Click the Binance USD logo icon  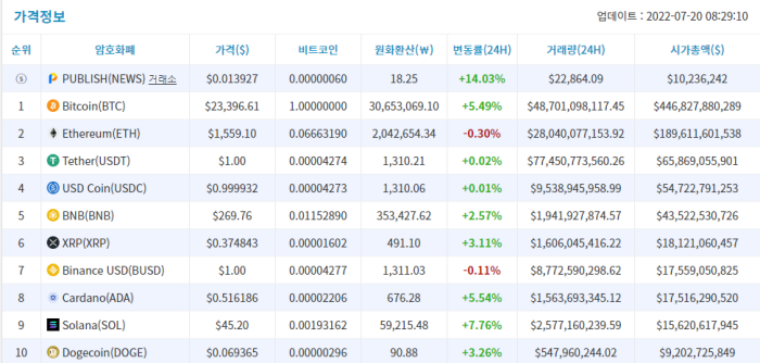pyautogui.click(x=53, y=270)
